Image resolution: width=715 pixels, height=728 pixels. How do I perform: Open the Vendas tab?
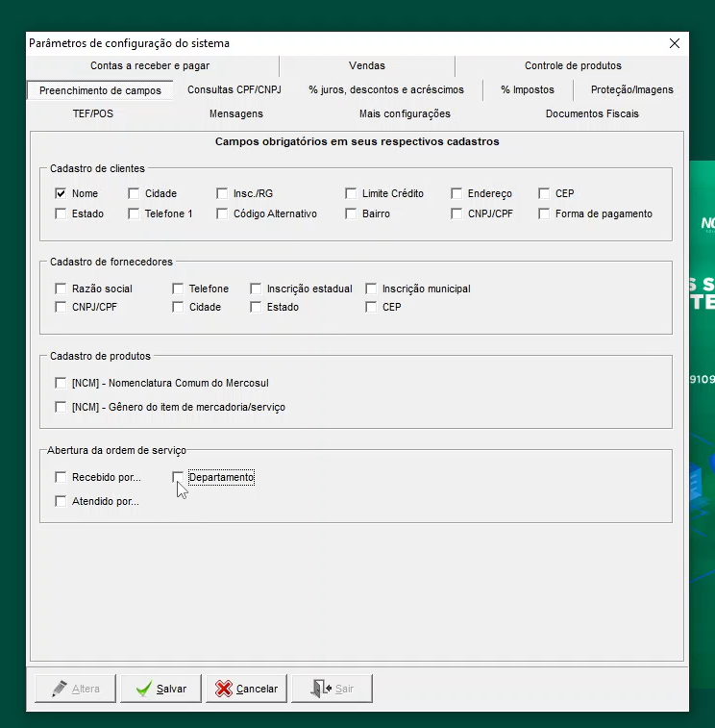pyautogui.click(x=367, y=65)
